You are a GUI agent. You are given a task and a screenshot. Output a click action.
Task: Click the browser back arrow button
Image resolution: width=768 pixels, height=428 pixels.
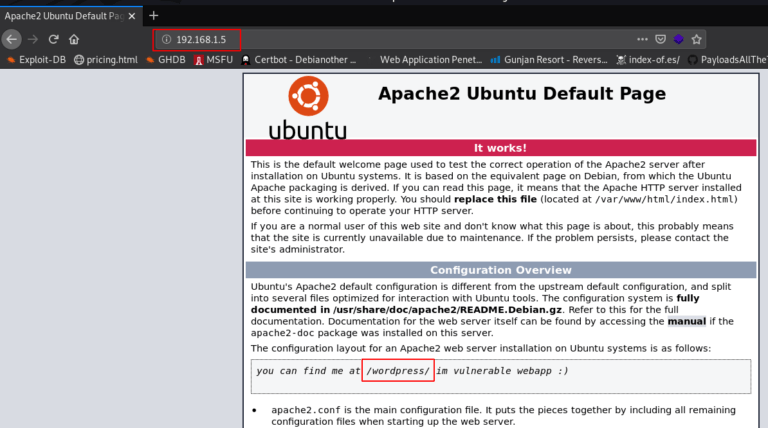tap(11, 39)
